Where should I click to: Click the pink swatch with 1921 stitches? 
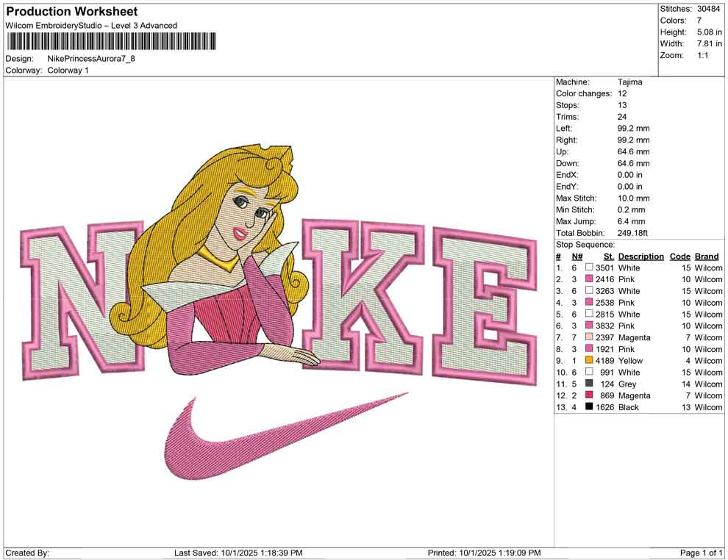(589, 348)
